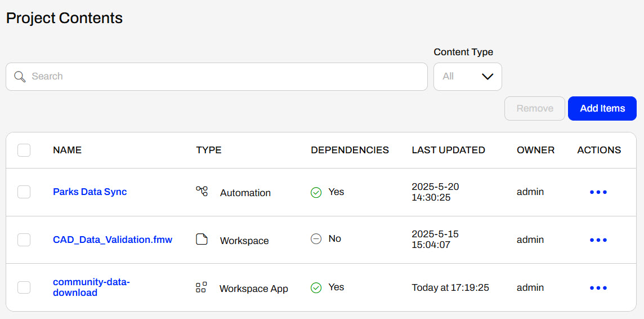This screenshot has height=319, width=644.
Task: Check the CAD_Data_Validation.fmw row checkbox
Action: pos(24,240)
